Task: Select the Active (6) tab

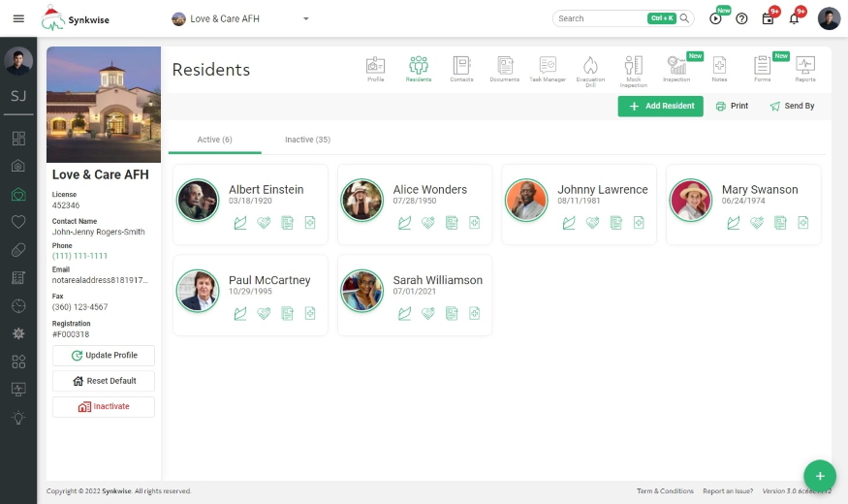Action: point(214,140)
